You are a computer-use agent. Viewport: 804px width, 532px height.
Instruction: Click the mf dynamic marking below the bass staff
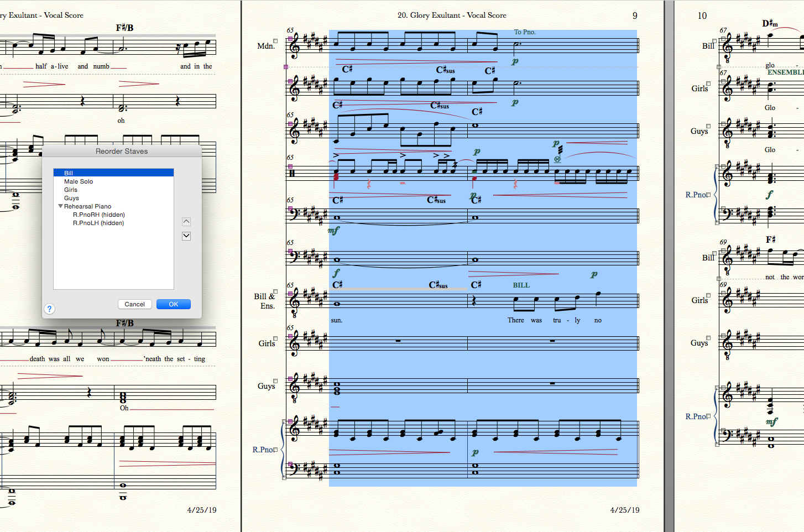[x=333, y=230]
